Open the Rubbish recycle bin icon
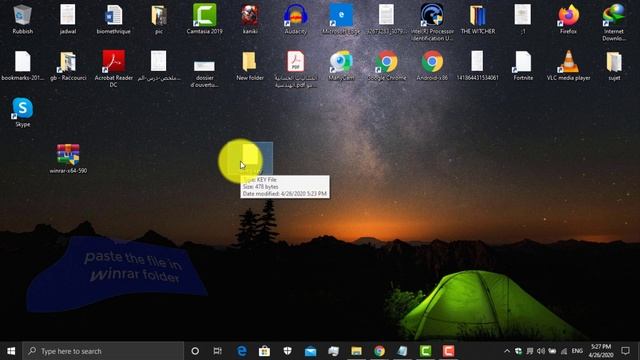 pyautogui.click(x=22, y=16)
